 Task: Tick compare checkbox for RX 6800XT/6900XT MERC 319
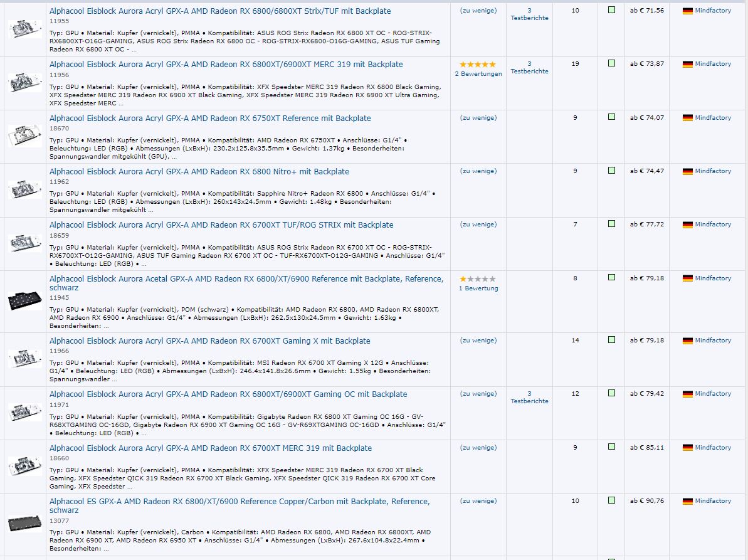point(611,63)
